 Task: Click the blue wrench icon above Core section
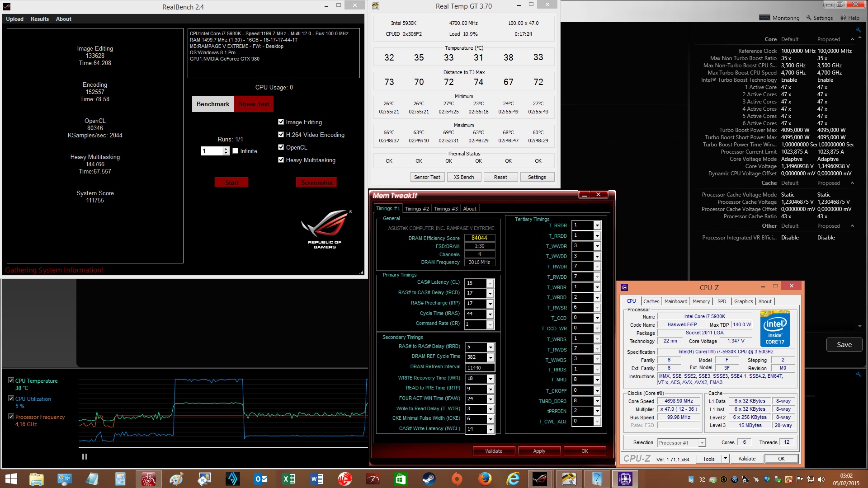[858, 30]
